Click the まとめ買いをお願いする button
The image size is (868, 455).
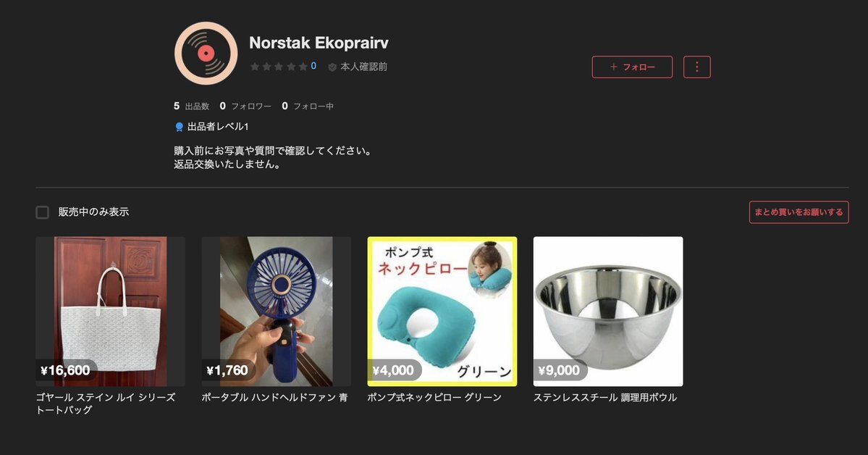(x=799, y=212)
